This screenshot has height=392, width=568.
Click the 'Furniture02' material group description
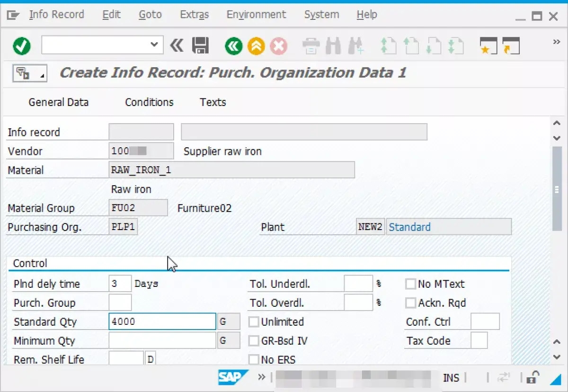[x=204, y=208]
